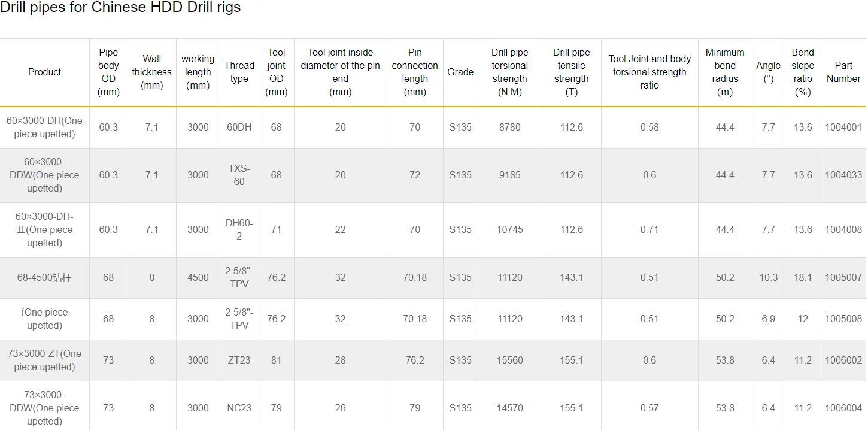868x430 pixels.
Task: Select part number 1004001 cell
Action: [x=843, y=127]
